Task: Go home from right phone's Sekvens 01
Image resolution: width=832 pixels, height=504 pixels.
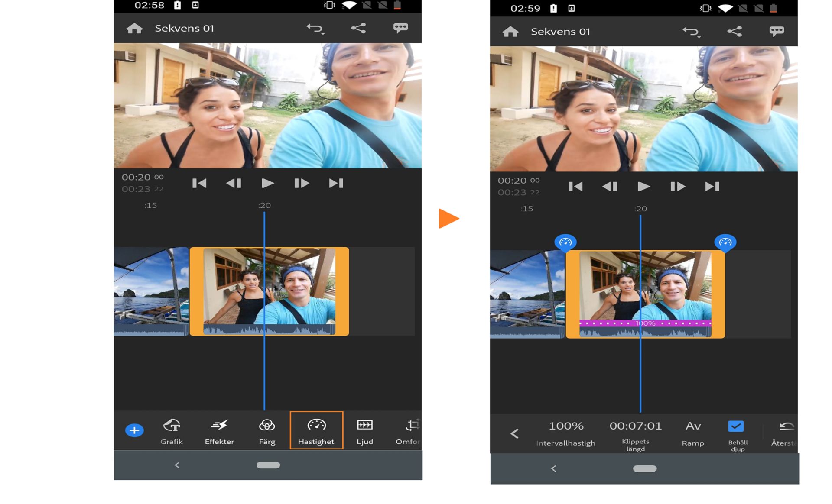Action: point(510,32)
